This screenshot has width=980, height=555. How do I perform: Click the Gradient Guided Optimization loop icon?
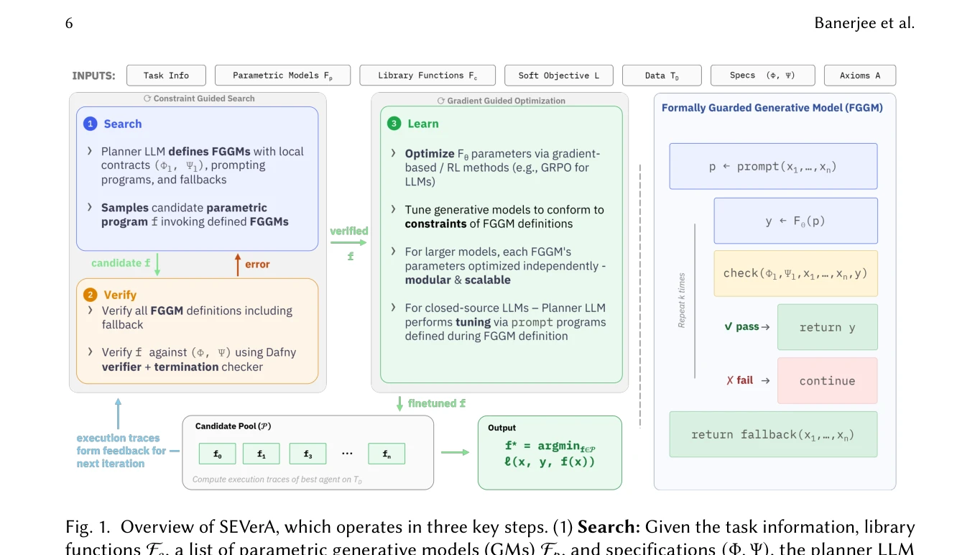pos(441,101)
